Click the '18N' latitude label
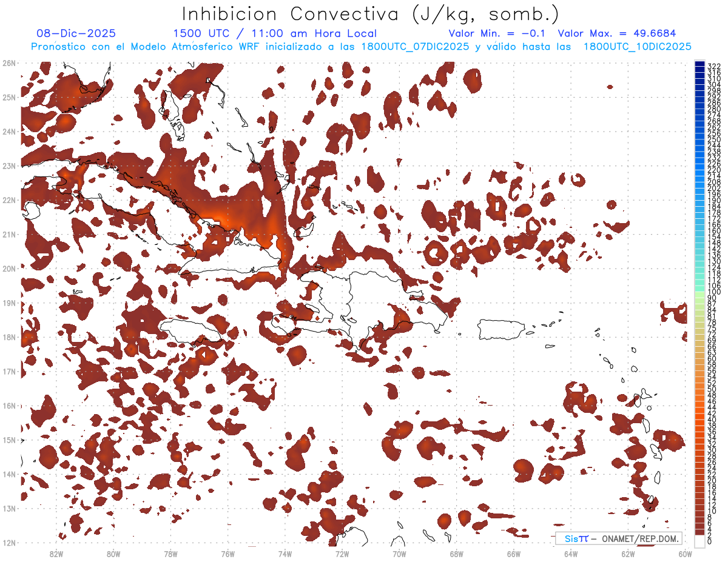Screen dimensions: 728x562 (9, 337)
